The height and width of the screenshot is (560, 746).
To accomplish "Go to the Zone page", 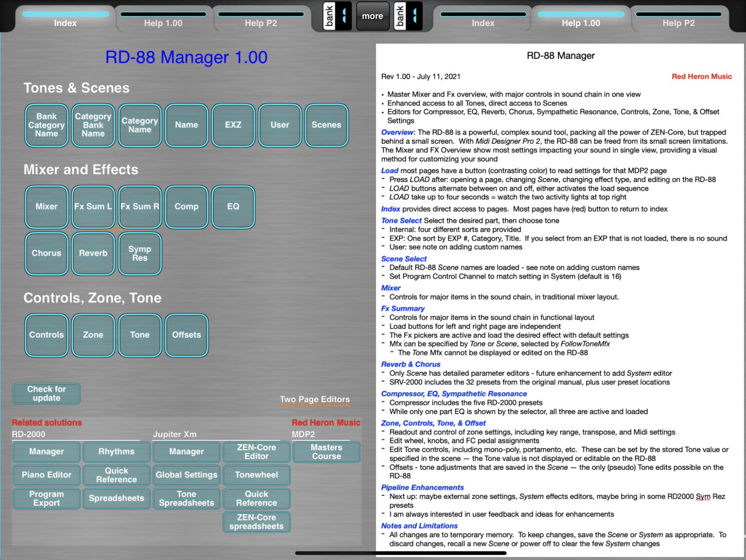I will tap(93, 335).
